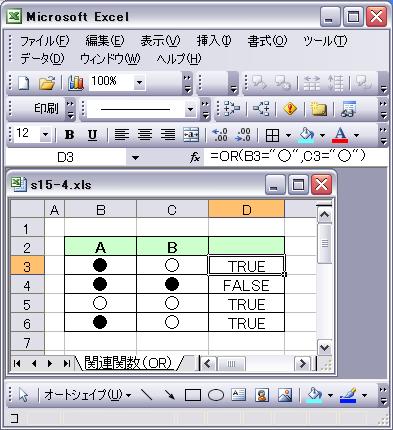
Task: Click the Print button in toolbar
Action: tap(46, 108)
